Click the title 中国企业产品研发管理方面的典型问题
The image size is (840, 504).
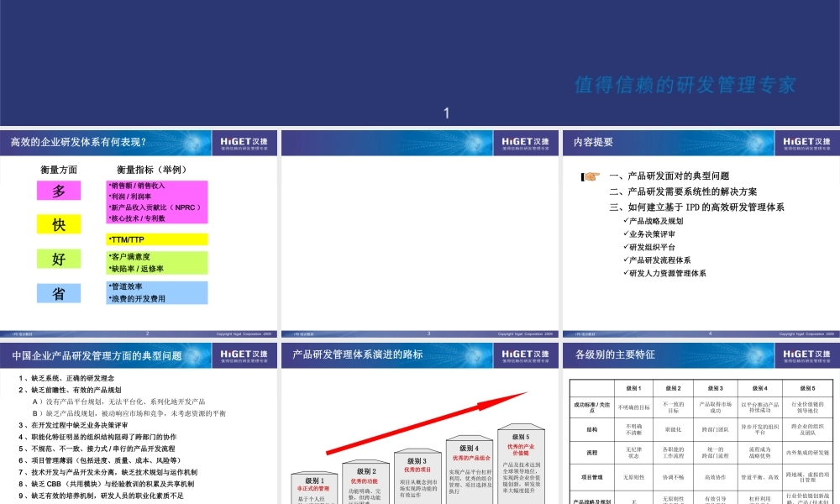click(x=97, y=355)
